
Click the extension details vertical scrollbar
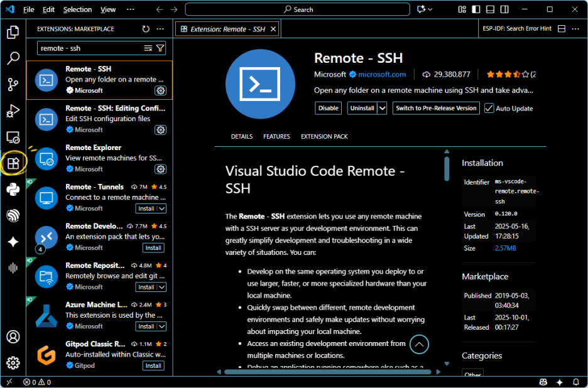pos(447,169)
